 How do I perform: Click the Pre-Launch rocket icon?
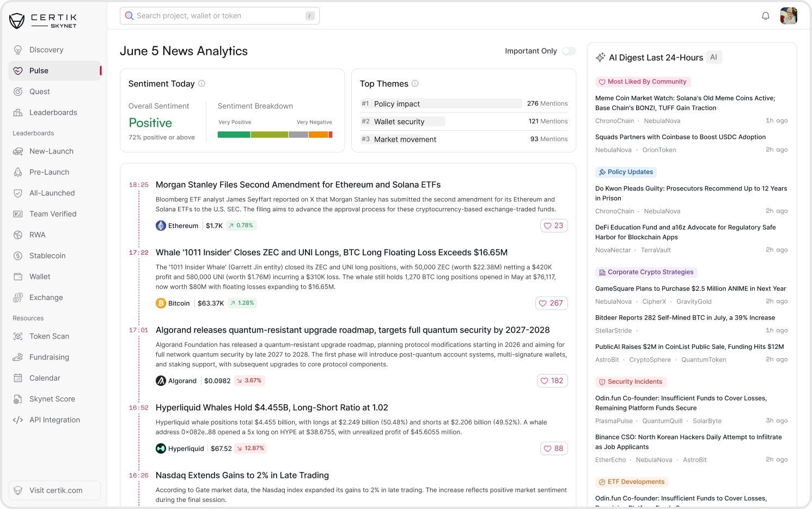click(x=18, y=172)
